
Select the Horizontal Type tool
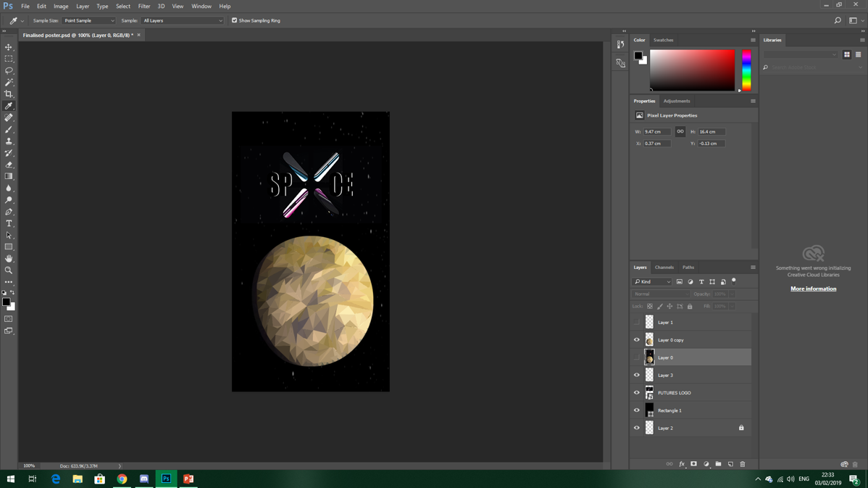point(9,223)
